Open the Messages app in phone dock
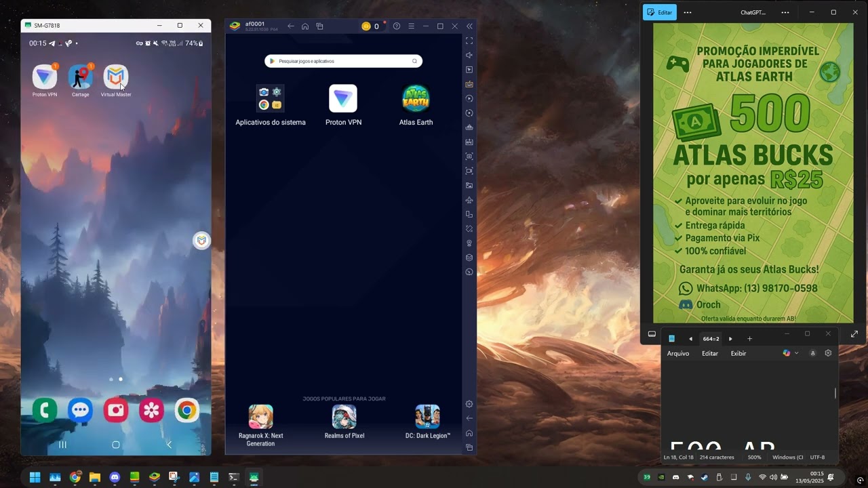This screenshot has width=868, height=488. tap(81, 410)
